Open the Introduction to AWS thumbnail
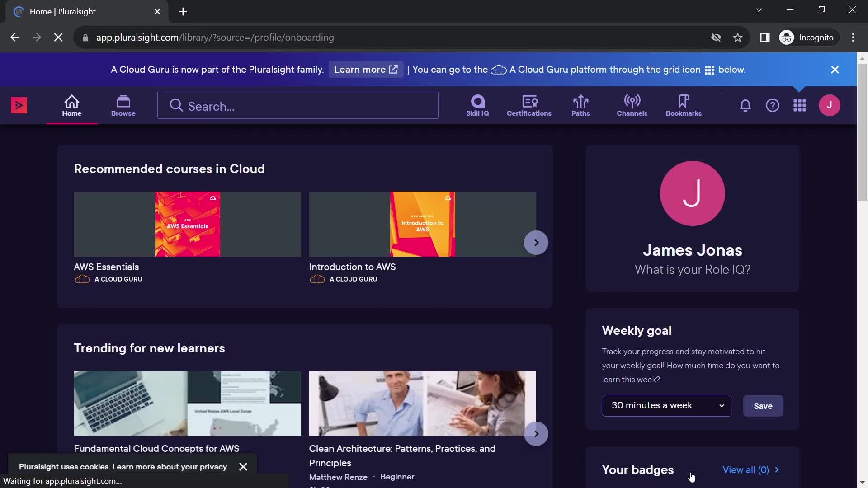This screenshot has width=868, height=488. pos(423,224)
